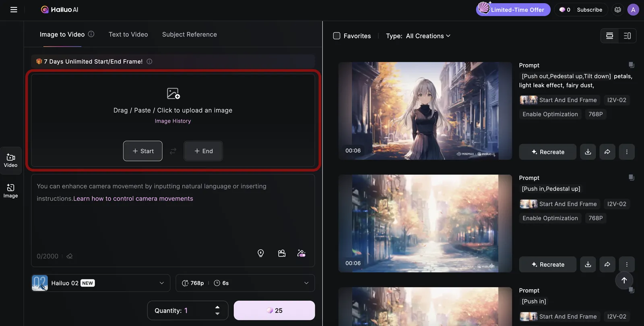Image resolution: width=644 pixels, height=326 pixels.
Task: Click the generate button costing 25
Action: (x=275, y=310)
